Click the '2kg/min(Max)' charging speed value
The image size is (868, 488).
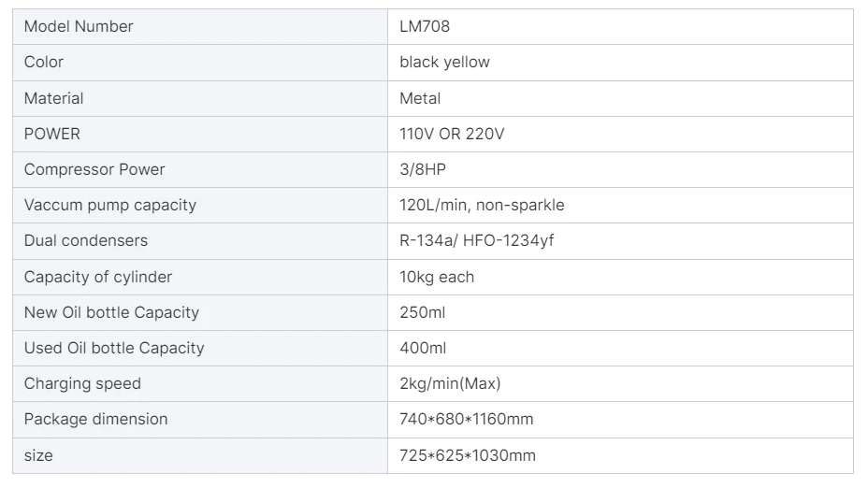pos(451,383)
